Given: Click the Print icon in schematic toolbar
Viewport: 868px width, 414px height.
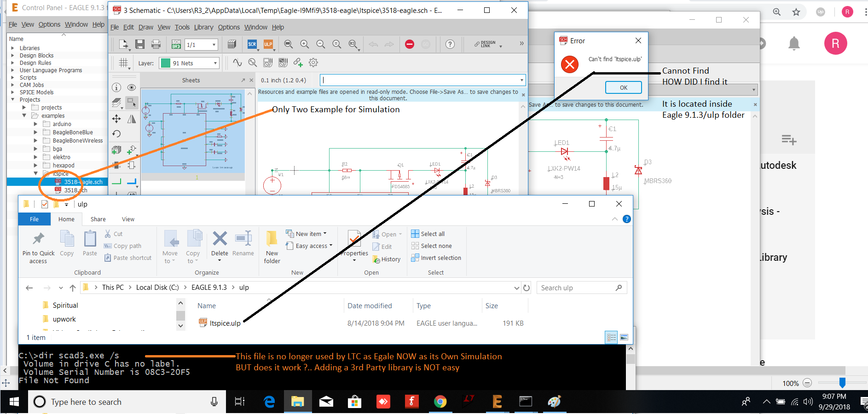Looking at the screenshot, I should [x=156, y=44].
